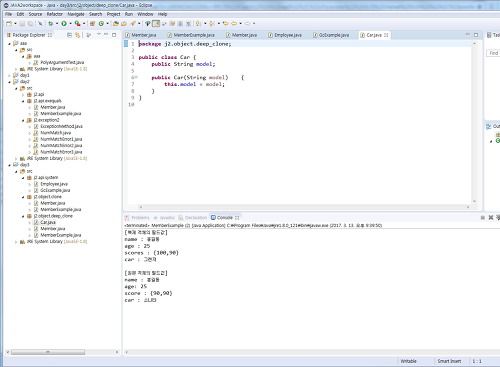Click the Remove Launch icon in Console toolbar
This screenshot has width=500, height=367.
pos(491,218)
